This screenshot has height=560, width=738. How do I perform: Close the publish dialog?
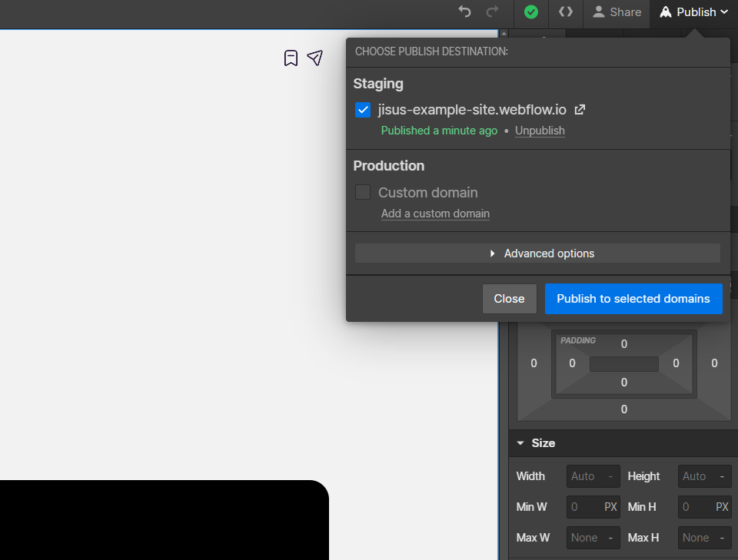click(509, 299)
